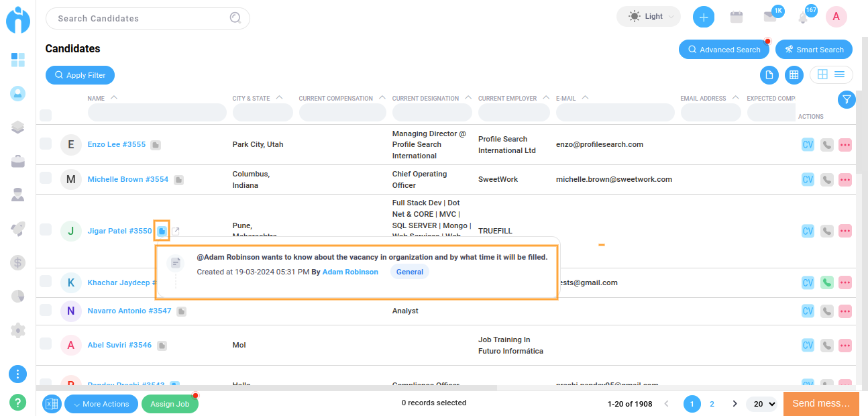Change the page size dropdown showing 20
Image resolution: width=868 pixels, height=416 pixels.
pos(764,404)
